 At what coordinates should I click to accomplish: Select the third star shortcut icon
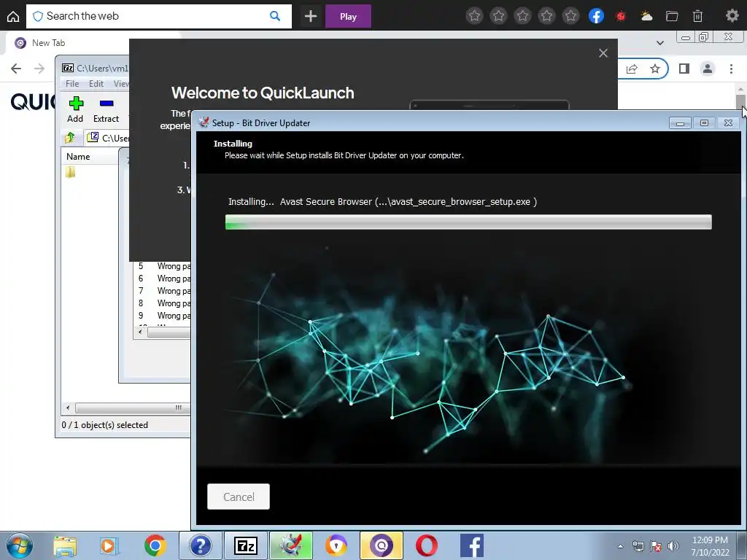(x=522, y=16)
